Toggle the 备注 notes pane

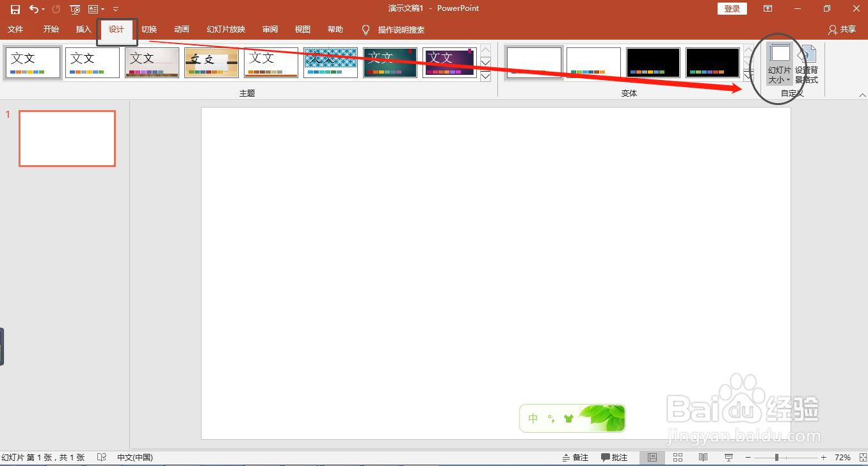(575, 458)
